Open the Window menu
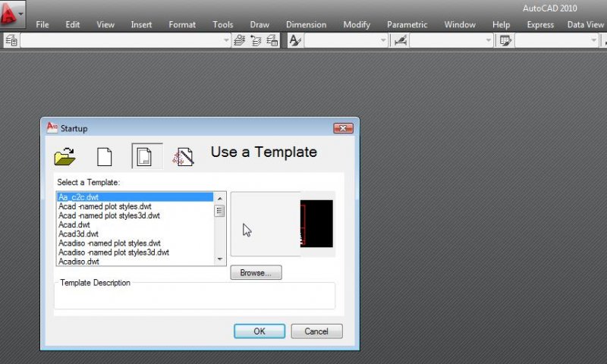Image resolution: width=607 pixels, height=364 pixels. click(460, 25)
